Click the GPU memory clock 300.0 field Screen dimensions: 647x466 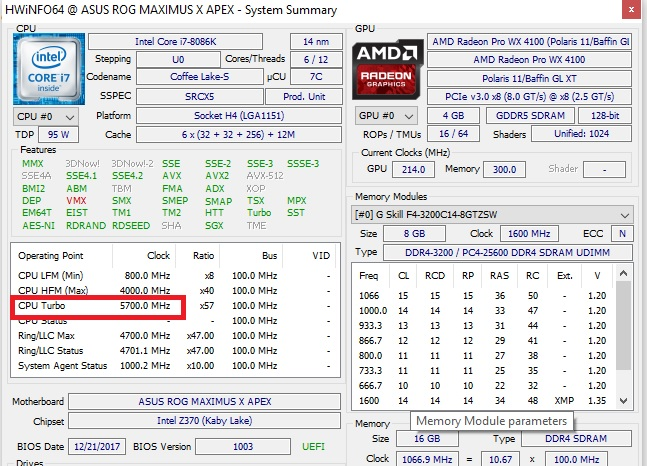point(504,170)
